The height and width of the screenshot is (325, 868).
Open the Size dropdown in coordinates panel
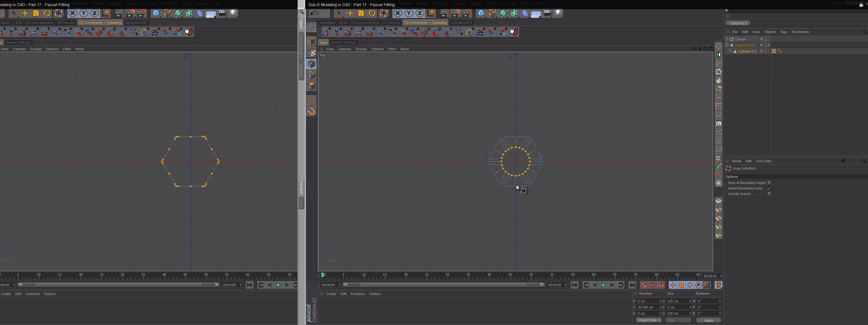click(678, 320)
